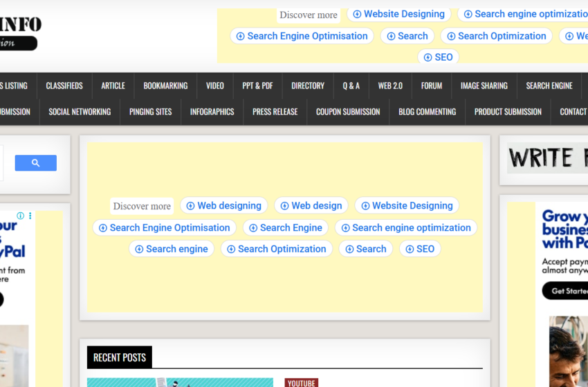Open Press Release menu item
The image size is (588, 387).
tap(275, 112)
